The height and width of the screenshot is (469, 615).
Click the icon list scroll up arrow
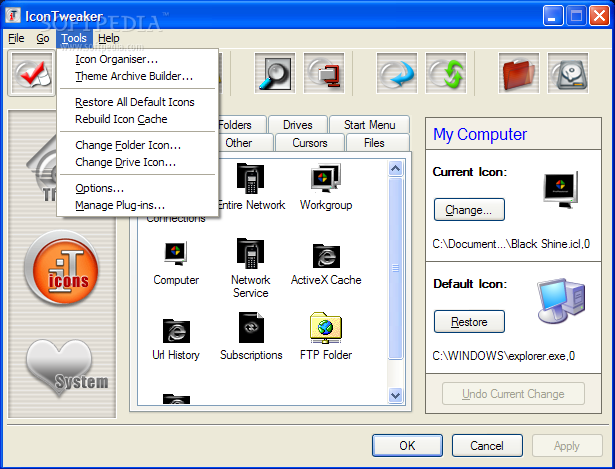click(395, 168)
